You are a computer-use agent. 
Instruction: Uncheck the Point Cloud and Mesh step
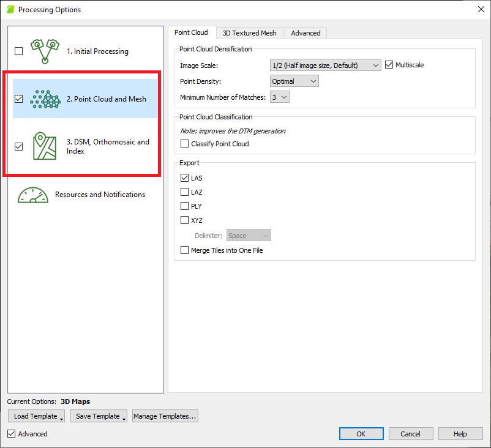[18, 99]
